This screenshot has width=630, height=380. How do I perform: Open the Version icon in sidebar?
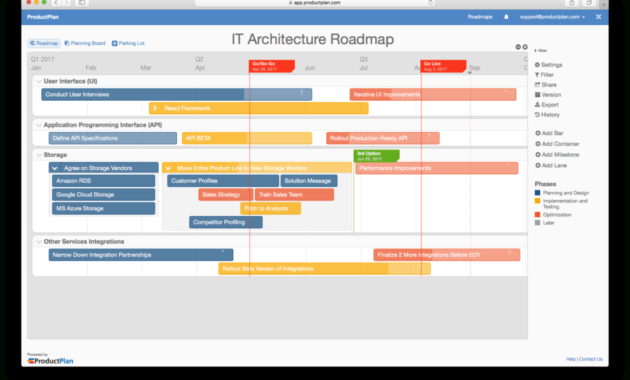(x=537, y=95)
